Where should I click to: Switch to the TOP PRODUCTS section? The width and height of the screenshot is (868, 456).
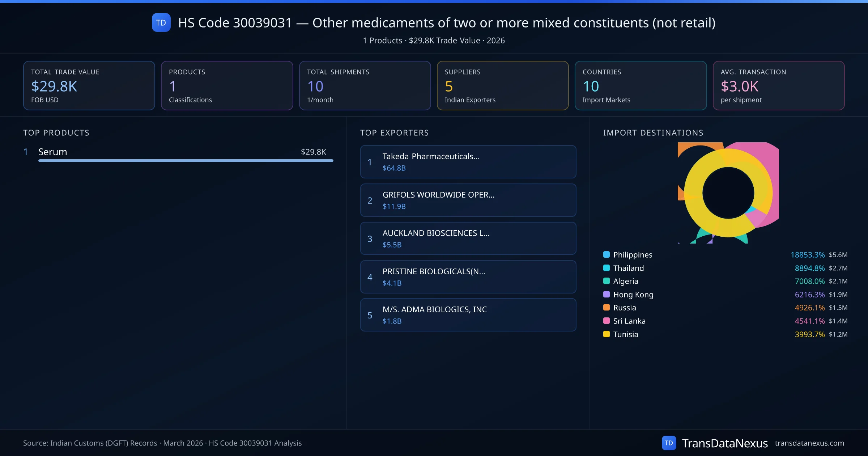(56, 133)
